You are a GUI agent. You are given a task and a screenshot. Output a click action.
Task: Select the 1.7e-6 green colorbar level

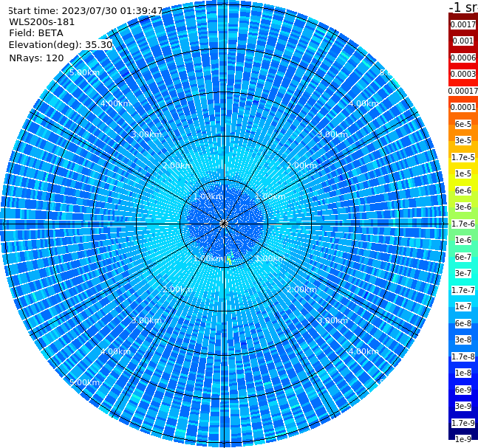463,224
